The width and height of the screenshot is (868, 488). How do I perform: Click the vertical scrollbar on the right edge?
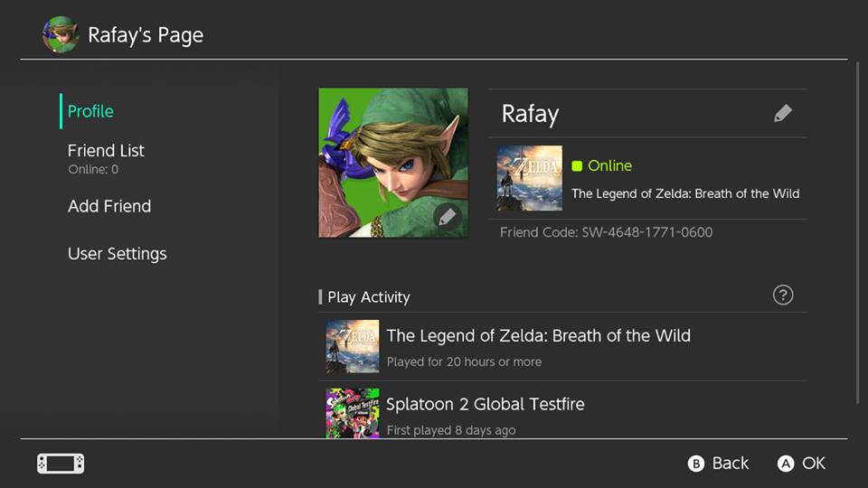(857, 232)
